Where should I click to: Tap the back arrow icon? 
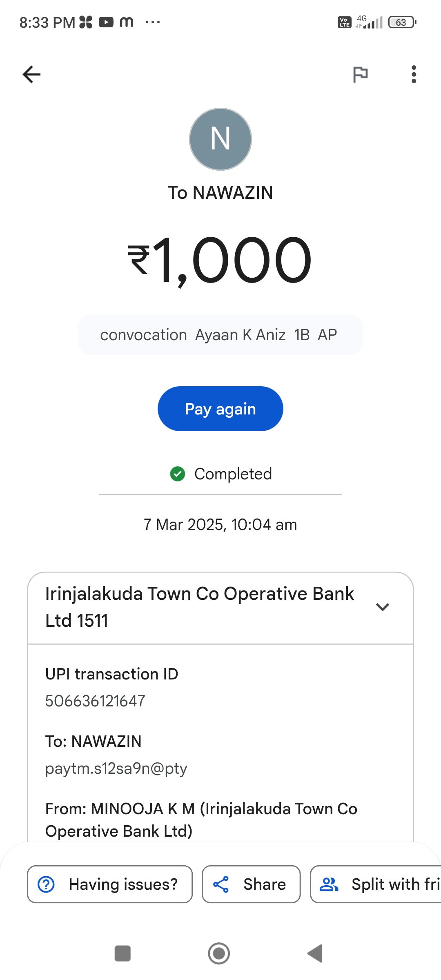31,74
